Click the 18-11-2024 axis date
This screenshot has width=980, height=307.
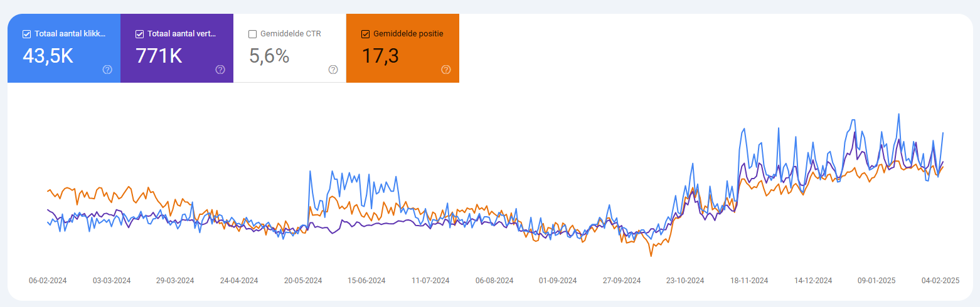[x=749, y=281]
